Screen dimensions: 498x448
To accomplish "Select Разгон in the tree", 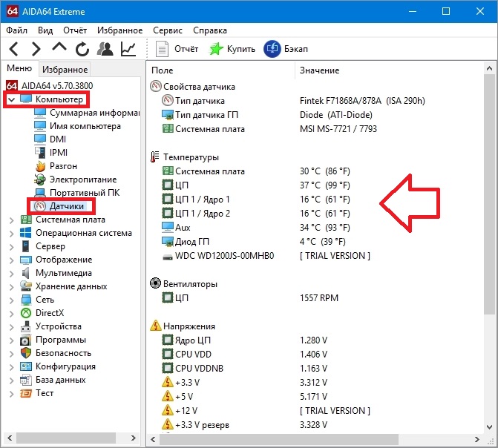I will (63, 166).
